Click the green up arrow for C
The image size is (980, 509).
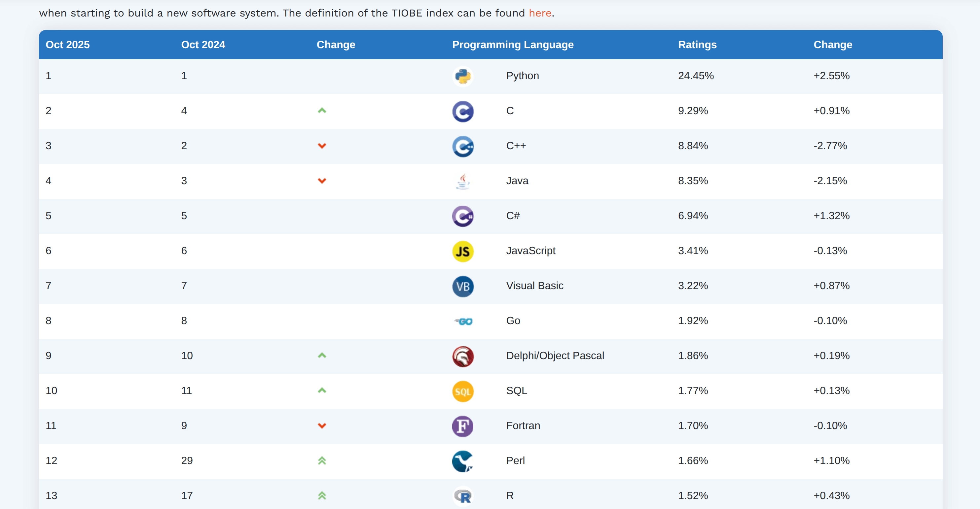322,111
